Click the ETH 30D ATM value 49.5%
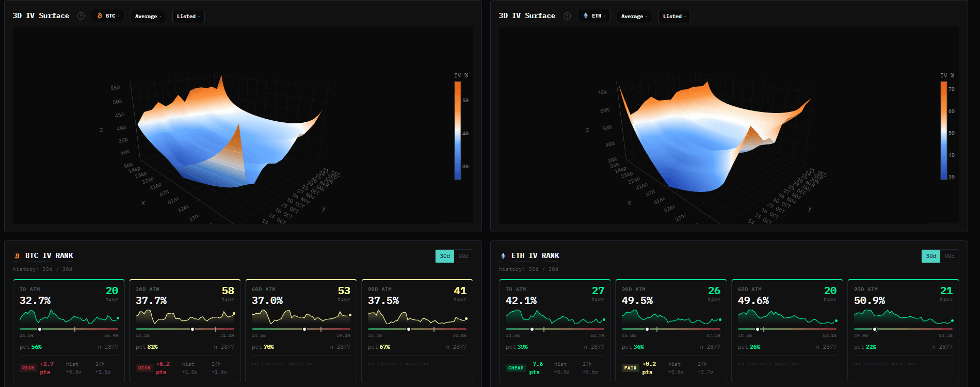The image size is (980, 387). (637, 300)
